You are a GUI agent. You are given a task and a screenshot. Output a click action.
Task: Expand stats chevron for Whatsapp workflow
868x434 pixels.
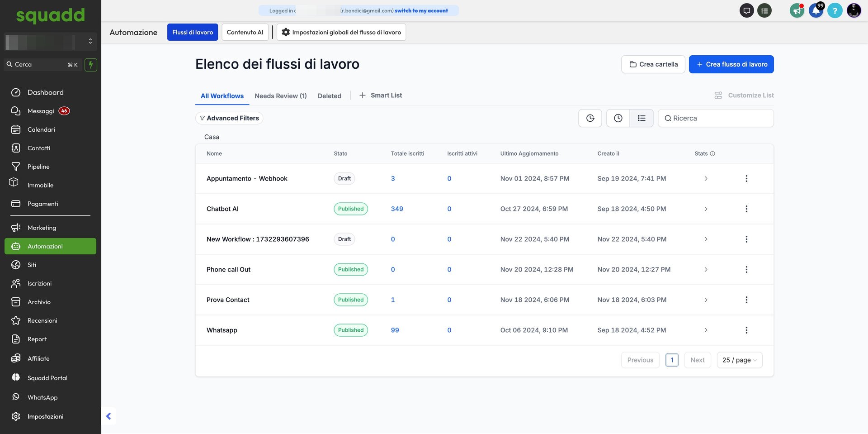(706, 330)
